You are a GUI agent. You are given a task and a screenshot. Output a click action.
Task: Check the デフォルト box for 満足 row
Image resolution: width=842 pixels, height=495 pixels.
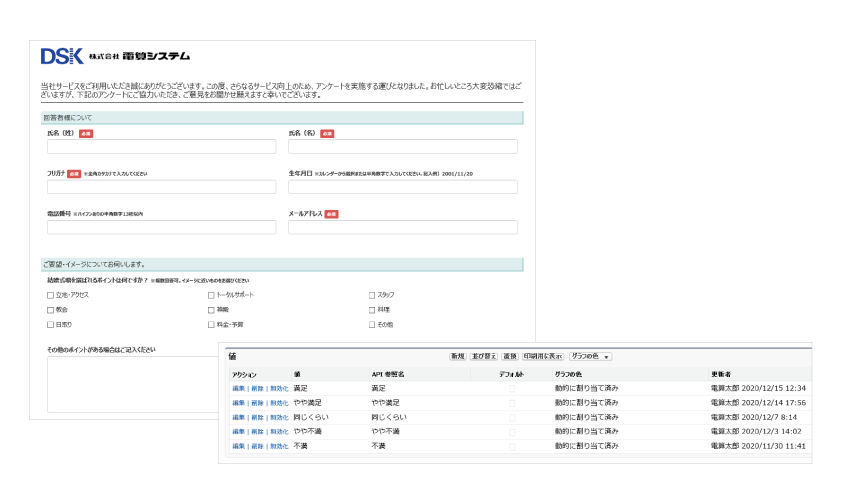(512, 388)
